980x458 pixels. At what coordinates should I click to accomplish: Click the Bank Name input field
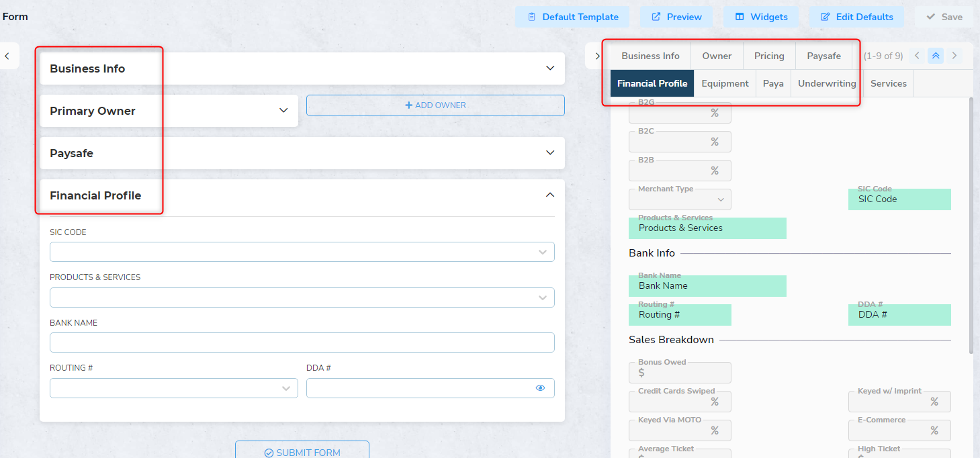[302, 342]
